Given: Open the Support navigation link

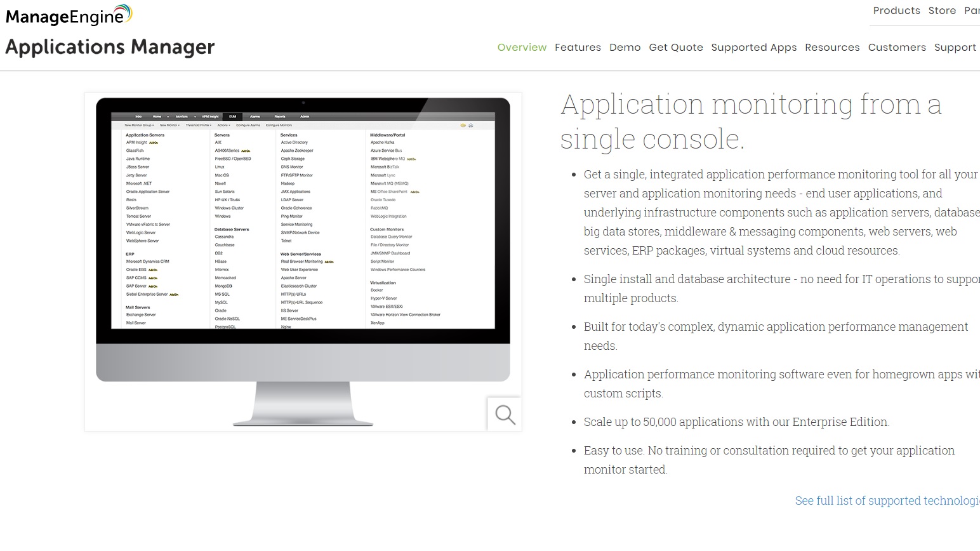Looking at the screenshot, I should (x=955, y=48).
